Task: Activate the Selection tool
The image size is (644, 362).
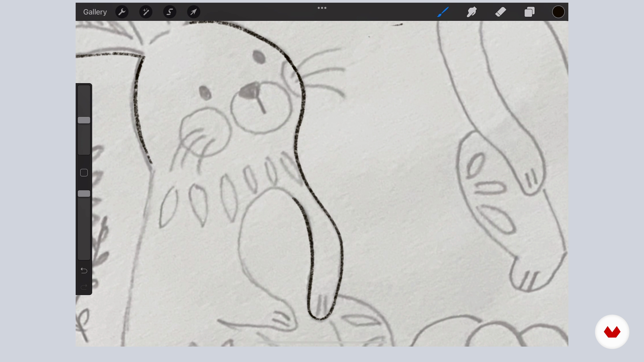Action: pos(170,12)
